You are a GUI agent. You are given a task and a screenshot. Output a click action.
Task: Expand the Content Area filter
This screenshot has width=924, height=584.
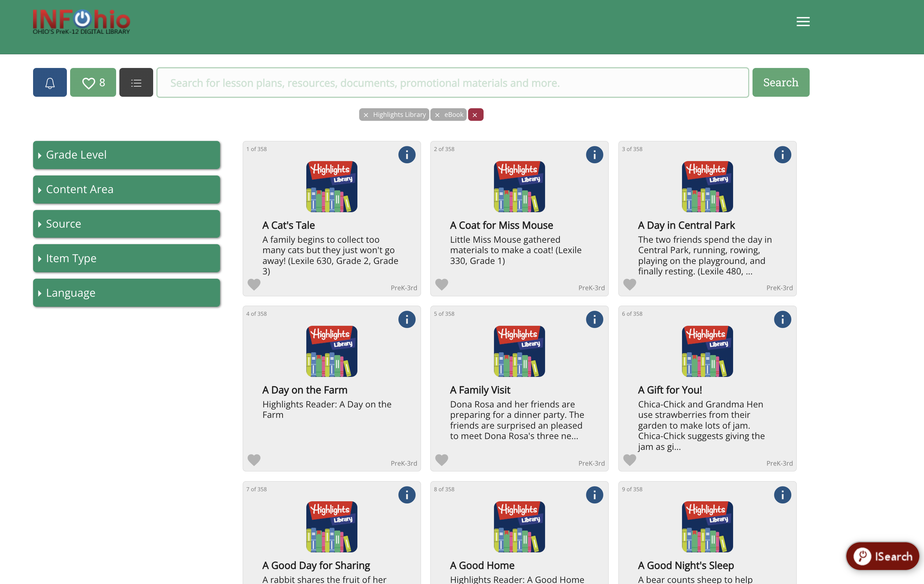[127, 190]
